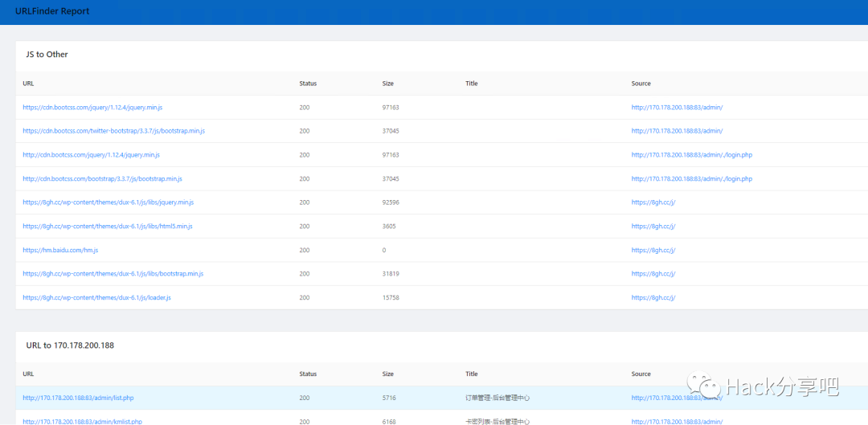The image size is (868, 425).
Task: Click the Size column header in JS to Other table
Action: pos(388,84)
